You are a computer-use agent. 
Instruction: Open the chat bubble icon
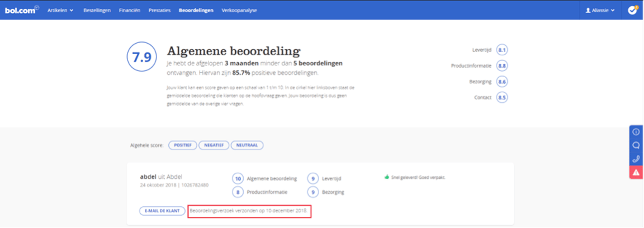pyautogui.click(x=636, y=145)
